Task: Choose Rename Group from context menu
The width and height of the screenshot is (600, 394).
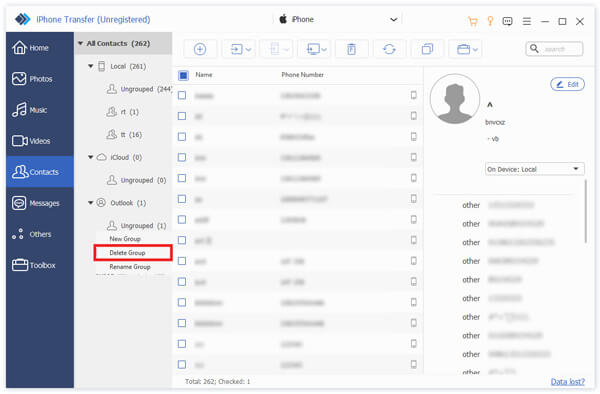Action: point(130,267)
